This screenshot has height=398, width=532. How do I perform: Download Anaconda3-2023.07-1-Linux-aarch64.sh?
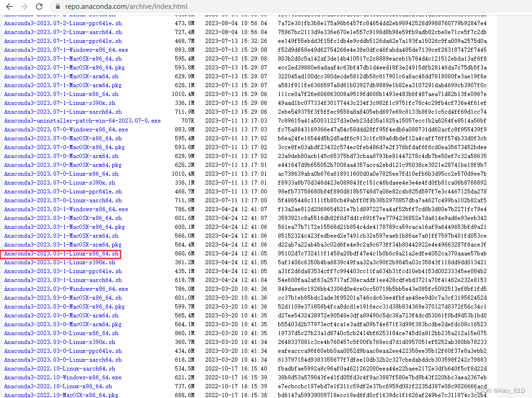pyautogui.click(x=63, y=112)
